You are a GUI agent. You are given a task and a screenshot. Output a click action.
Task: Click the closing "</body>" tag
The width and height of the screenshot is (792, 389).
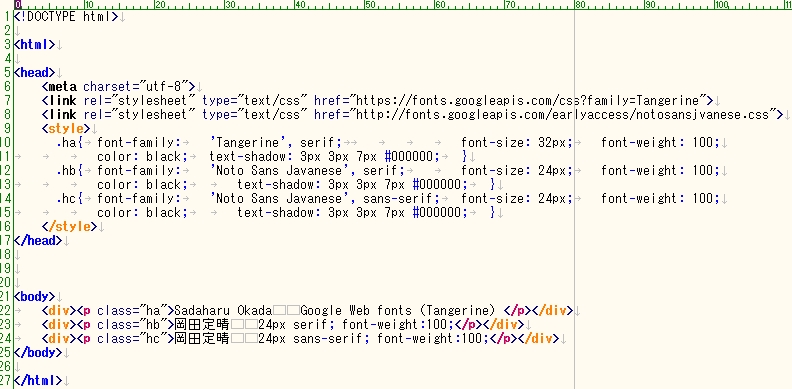37,352
